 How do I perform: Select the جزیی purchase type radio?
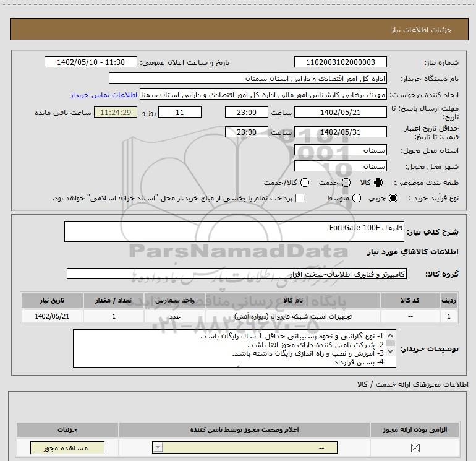click(393, 198)
